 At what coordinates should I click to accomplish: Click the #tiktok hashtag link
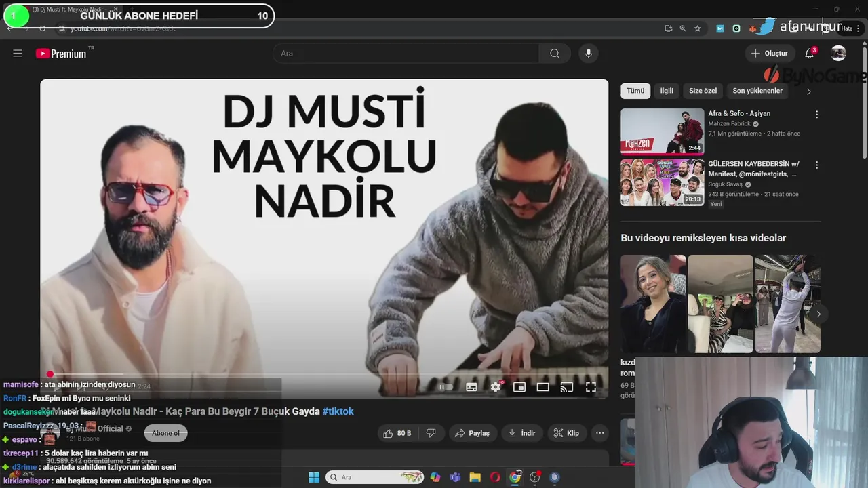tap(338, 411)
